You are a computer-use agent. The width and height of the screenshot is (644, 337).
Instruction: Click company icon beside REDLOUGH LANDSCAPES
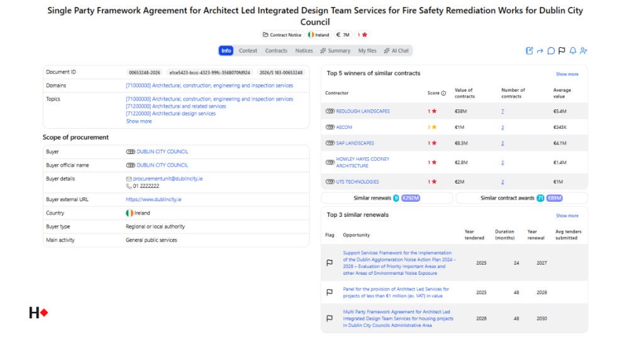point(330,111)
